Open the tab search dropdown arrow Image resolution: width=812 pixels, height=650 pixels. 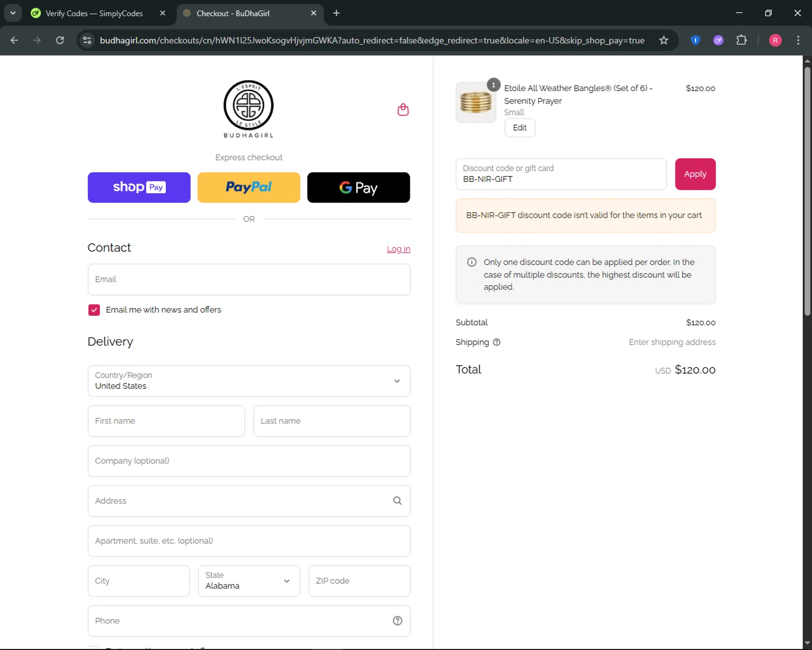pyautogui.click(x=13, y=13)
